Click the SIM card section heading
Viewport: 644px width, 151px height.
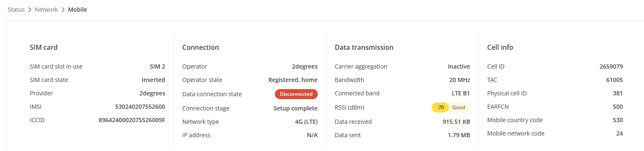(x=44, y=47)
